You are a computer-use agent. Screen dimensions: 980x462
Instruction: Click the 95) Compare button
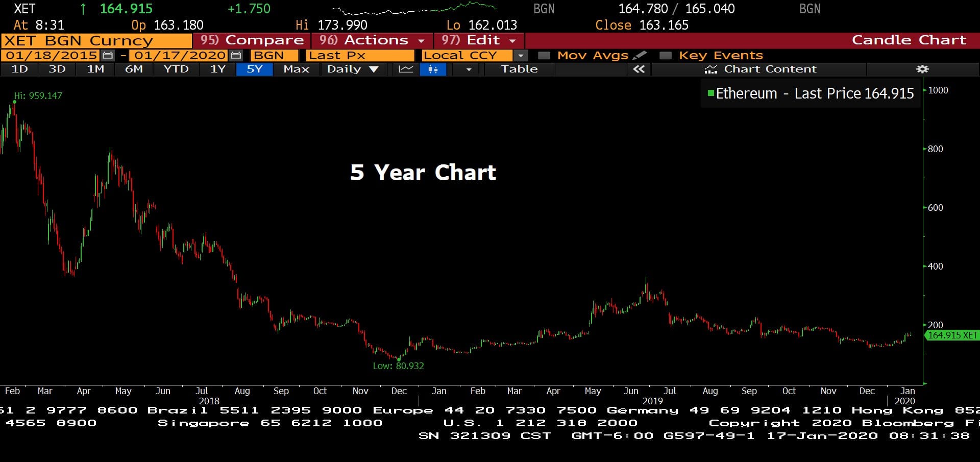(x=252, y=40)
